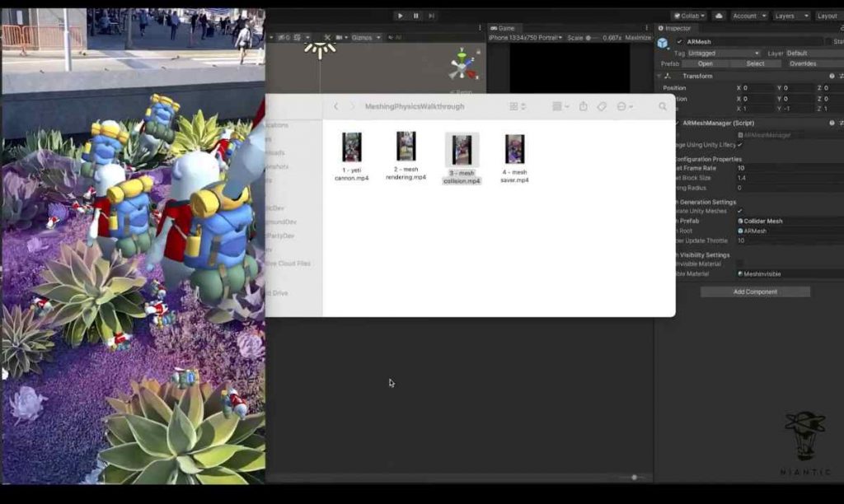The height and width of the screenshot is (504, 844).
Task: Select the ARMesh mesh root field
Action: 790,231
